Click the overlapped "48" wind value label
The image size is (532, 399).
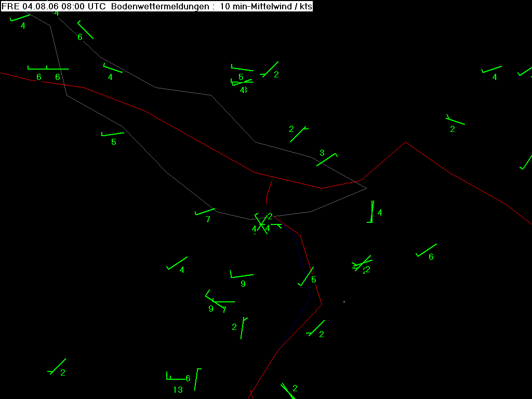tap(243, 90)
